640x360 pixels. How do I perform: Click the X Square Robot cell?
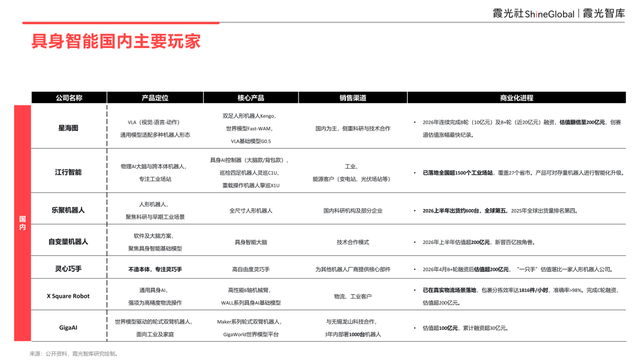tap(68, 296)
